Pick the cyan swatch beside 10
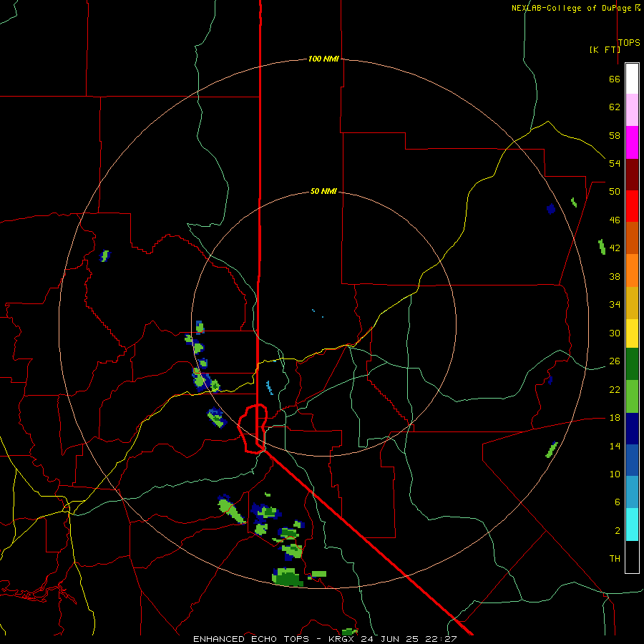This screenshot has height=644, width=644. (632, 525)
